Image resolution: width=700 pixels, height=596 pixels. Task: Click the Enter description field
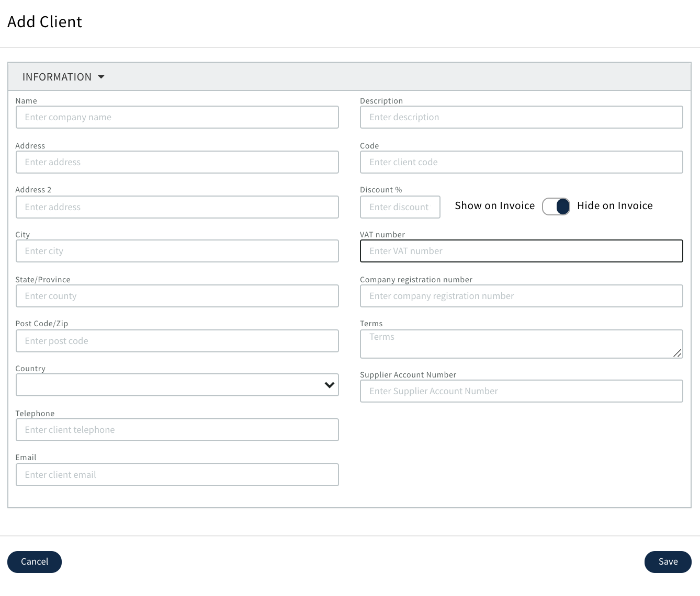[x=521, y=117]
